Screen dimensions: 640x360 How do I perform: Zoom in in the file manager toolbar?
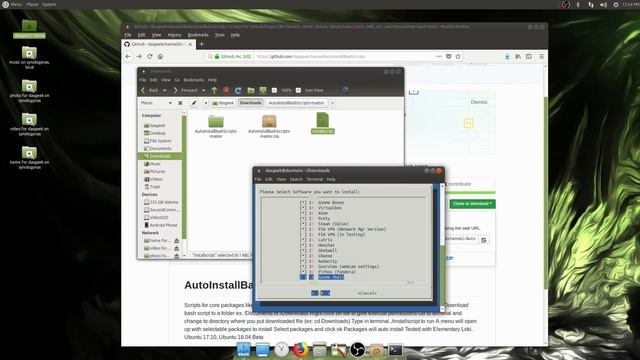[x=298, y=90]
